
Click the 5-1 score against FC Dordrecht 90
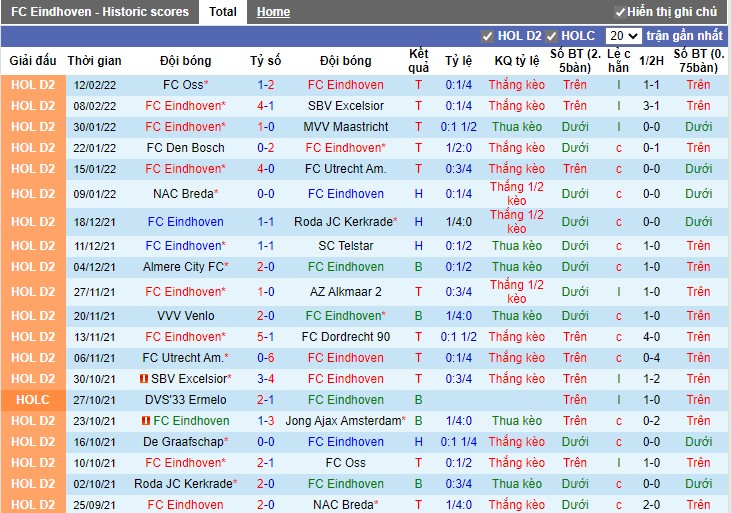pos(266,337)
